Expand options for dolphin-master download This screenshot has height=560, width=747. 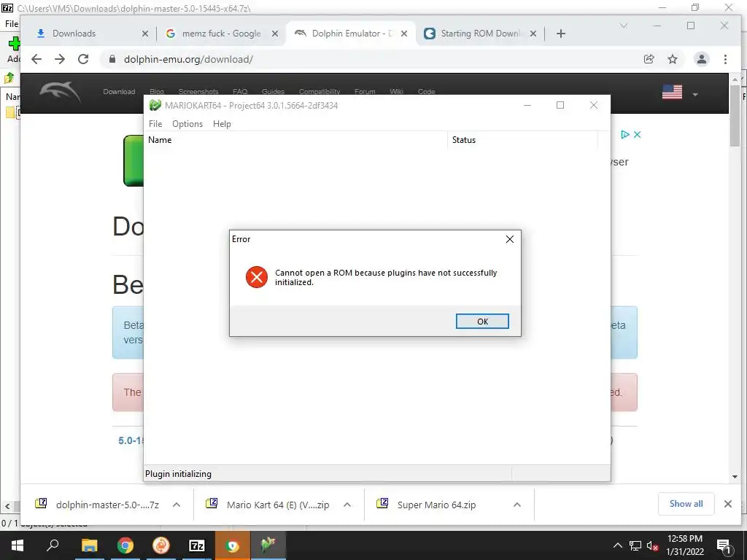[x=177, y=505]
